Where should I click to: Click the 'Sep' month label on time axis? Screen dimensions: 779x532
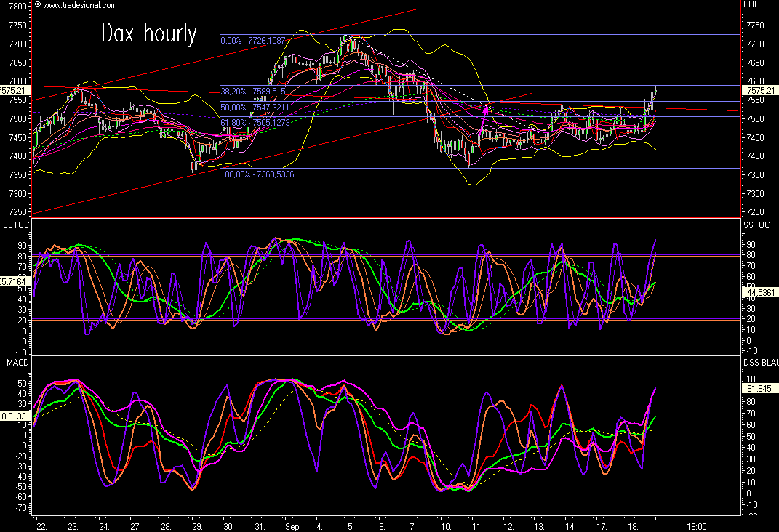click(292, 525)
